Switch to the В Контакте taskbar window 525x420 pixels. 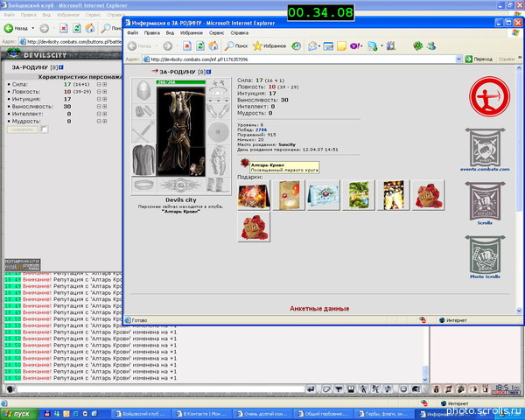pyautogui.click(x=202, y=414)
